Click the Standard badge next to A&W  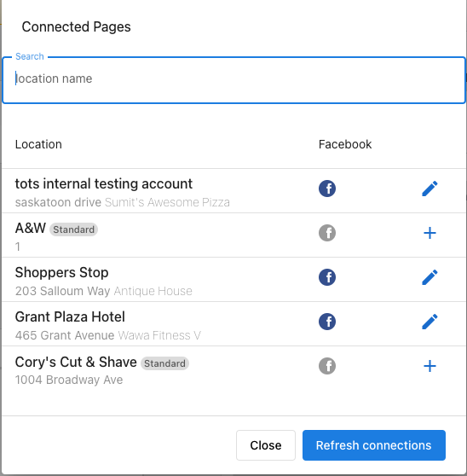click(x=73, y=229)
